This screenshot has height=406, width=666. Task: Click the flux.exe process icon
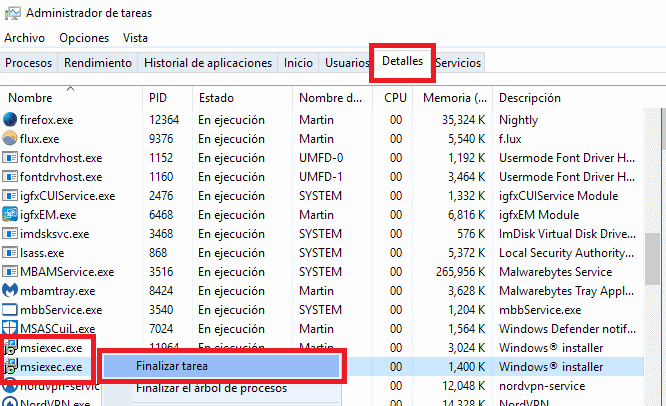(x=10, y=138)
